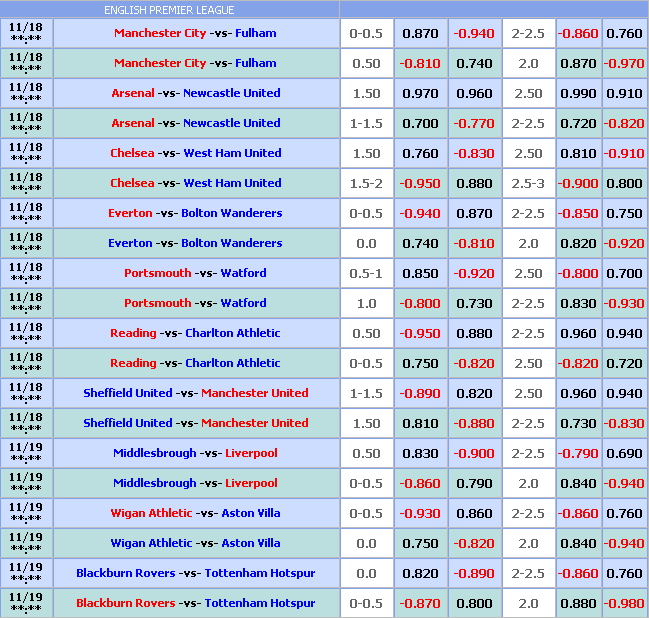Select 0.970 odds for Arsenal vs Newcastle United
Screen dimensions: 649x618
coord(420,93)
